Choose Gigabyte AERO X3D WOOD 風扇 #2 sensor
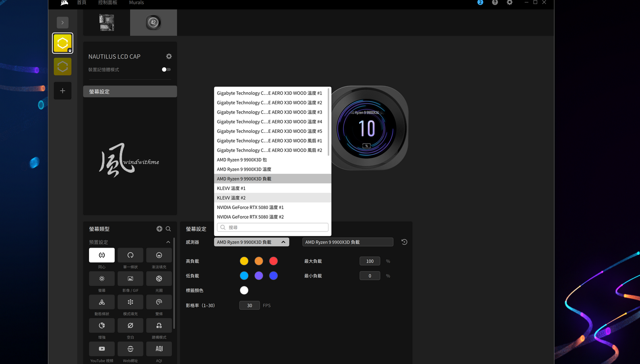The image size is (640, 364). pyautogui.click(x=272, y=150)
